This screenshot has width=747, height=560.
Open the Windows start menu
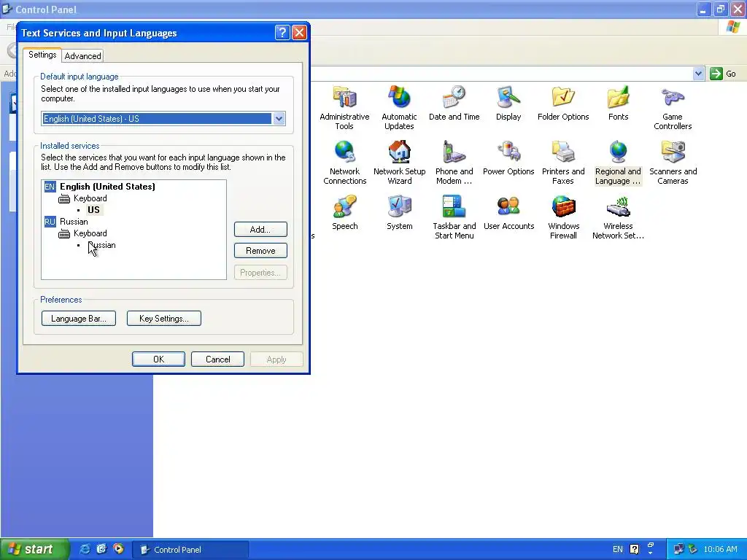click(x=34, y=549)
